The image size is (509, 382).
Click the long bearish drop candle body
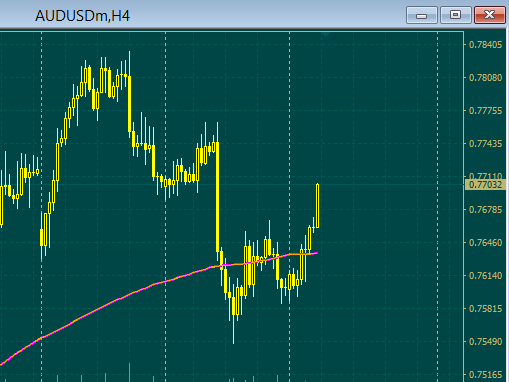tap(218, 197)
